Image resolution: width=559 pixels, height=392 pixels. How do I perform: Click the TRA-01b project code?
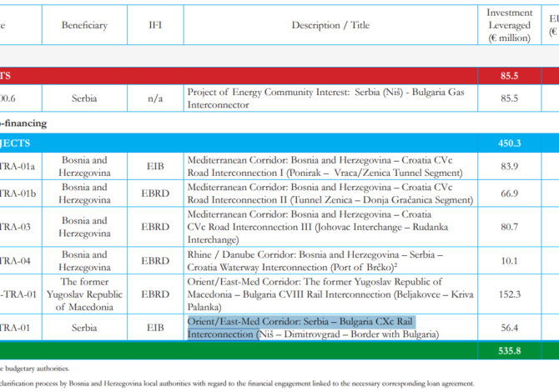point(18,193)
